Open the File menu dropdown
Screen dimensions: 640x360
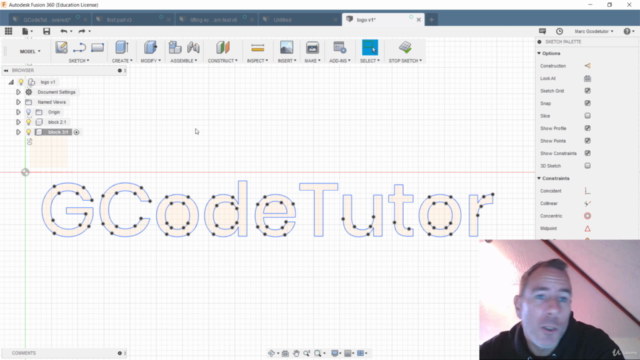click(27, 31)
